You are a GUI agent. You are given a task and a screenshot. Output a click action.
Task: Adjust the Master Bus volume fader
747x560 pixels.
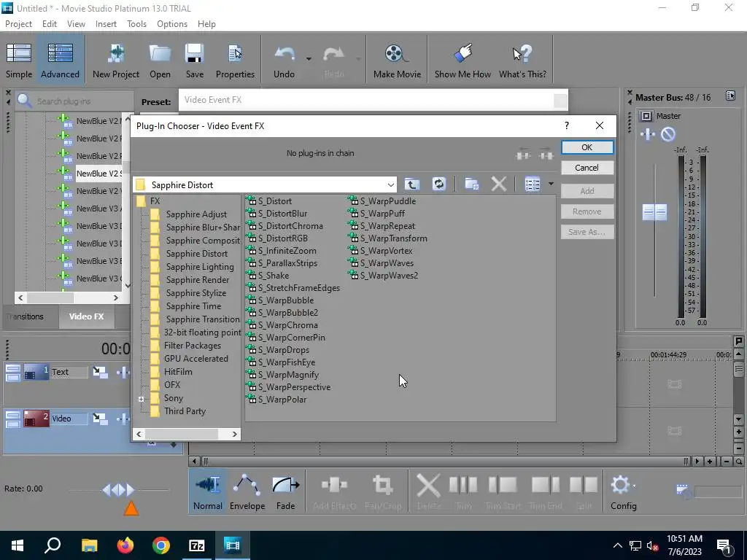(654, 212)
